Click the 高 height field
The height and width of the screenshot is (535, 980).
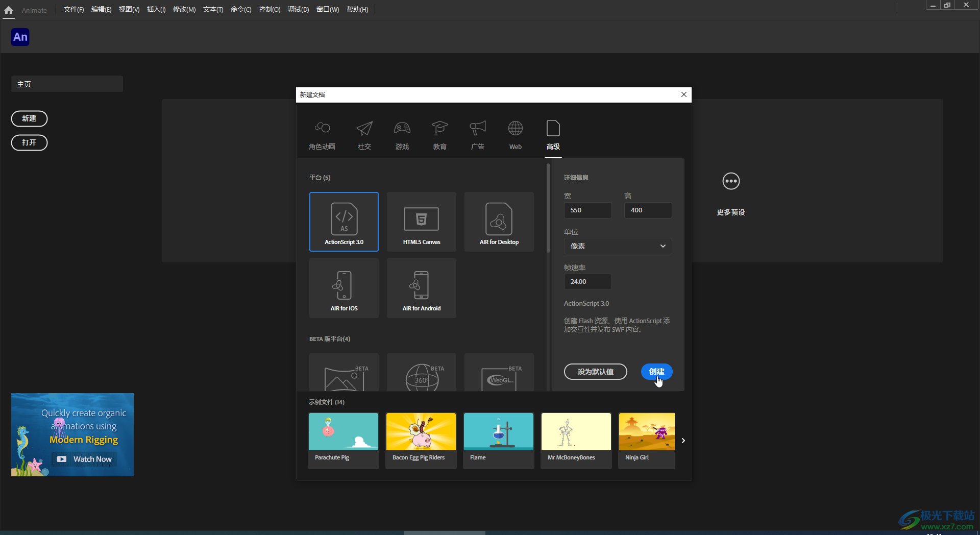click(x=648, y=210)
